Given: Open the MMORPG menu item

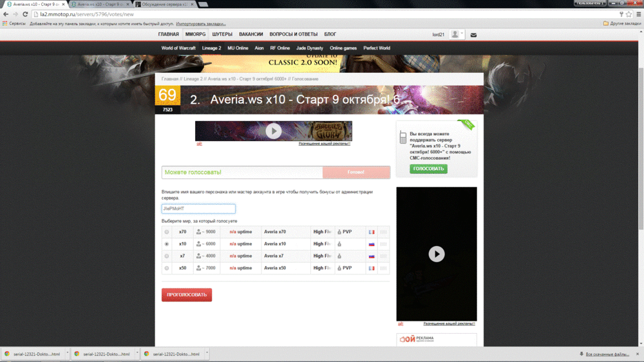Looking at the screenshot, I should (195, 34).
